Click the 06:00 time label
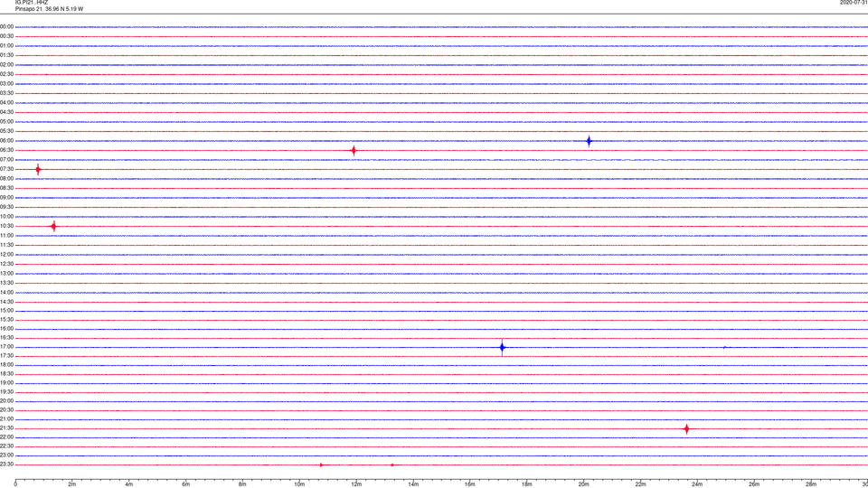868x488 pixels. tap(6, 141)
